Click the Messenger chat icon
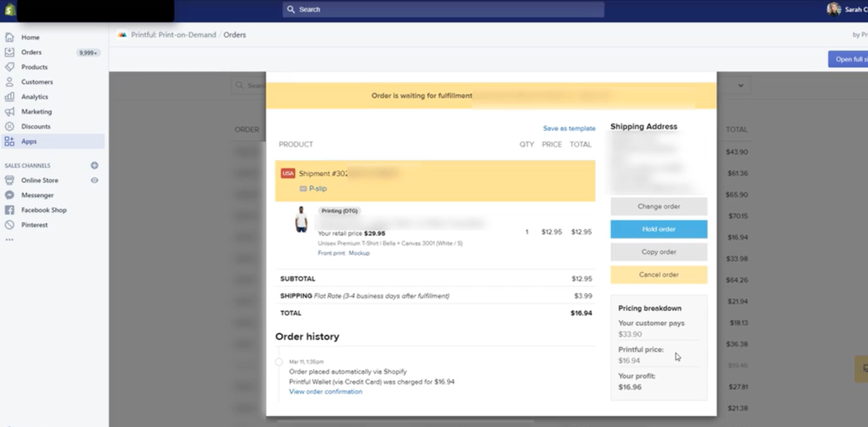Screen dimensions: 868x427 tap(9, 195)
